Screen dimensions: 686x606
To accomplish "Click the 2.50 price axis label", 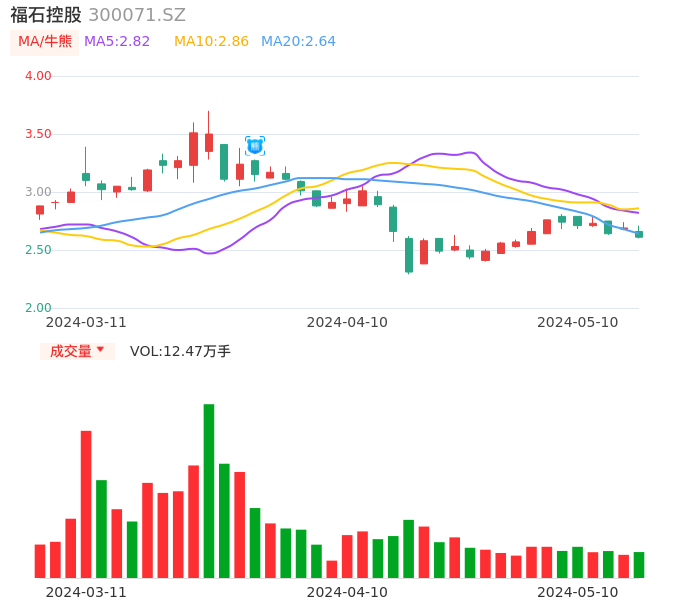I will [38, 250].
